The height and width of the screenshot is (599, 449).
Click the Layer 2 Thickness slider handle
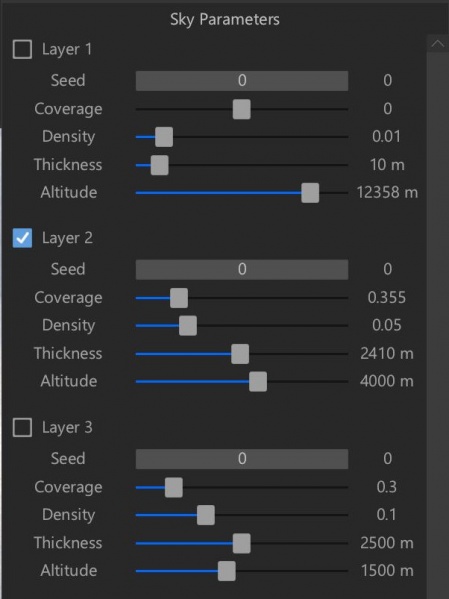click(x=240, y=354)
